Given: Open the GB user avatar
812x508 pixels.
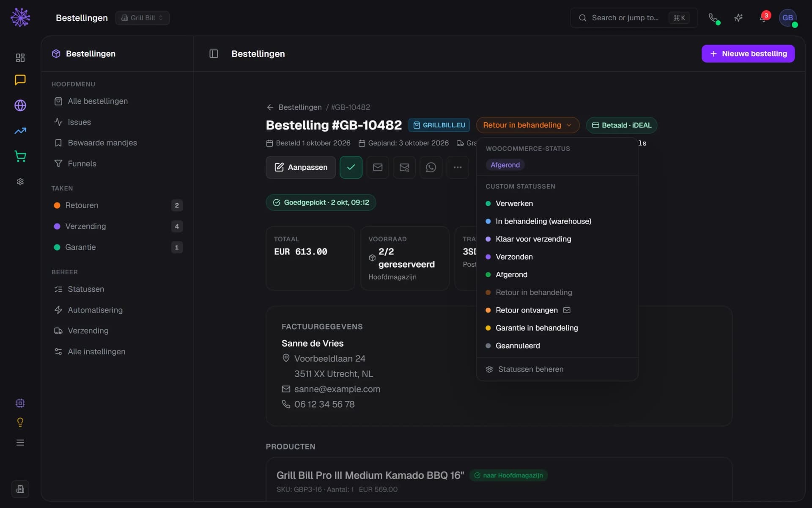Looking at the screenshot, I should (x=788, y=18).
